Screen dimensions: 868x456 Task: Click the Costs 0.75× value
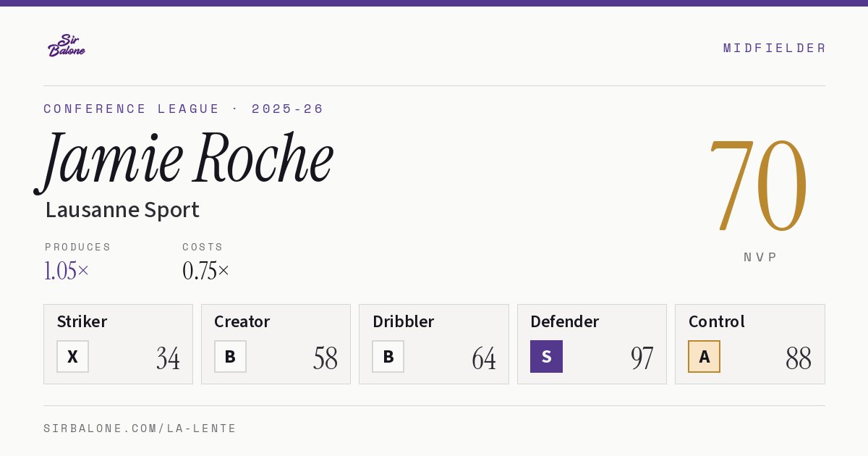206,271
